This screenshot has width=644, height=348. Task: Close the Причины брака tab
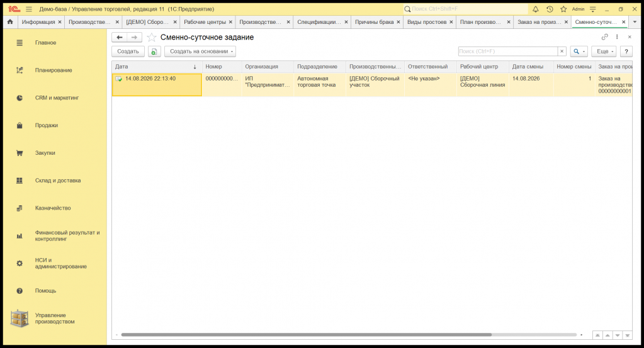(398, 22)
